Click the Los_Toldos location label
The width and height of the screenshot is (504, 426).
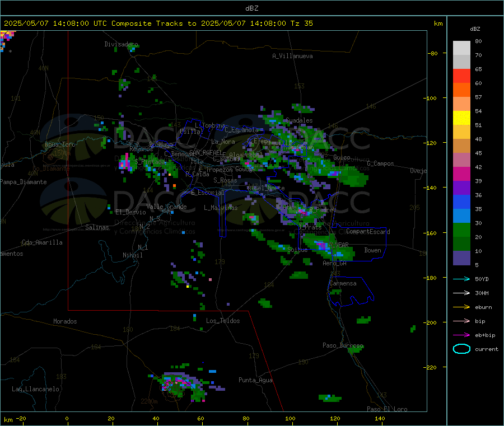point(223,321)
